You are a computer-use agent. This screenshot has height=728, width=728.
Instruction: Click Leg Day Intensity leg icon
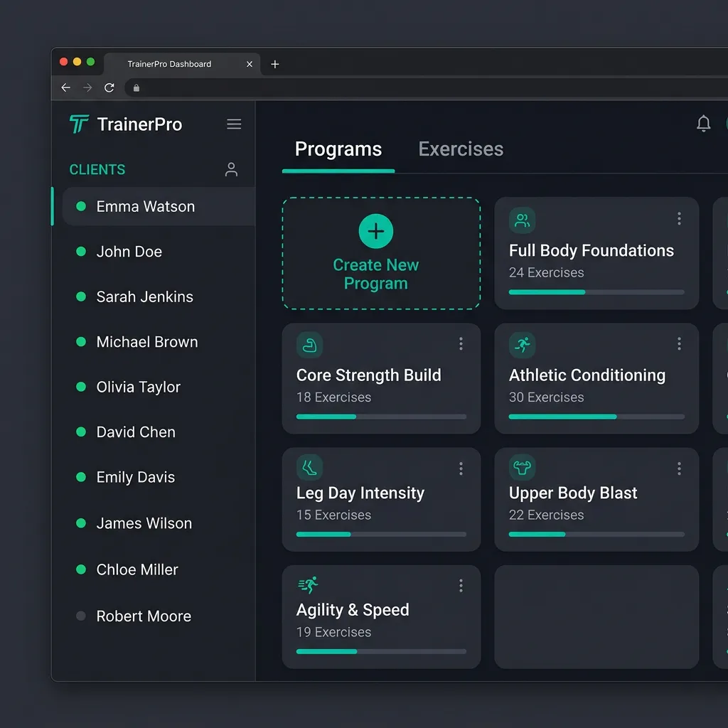309,467
